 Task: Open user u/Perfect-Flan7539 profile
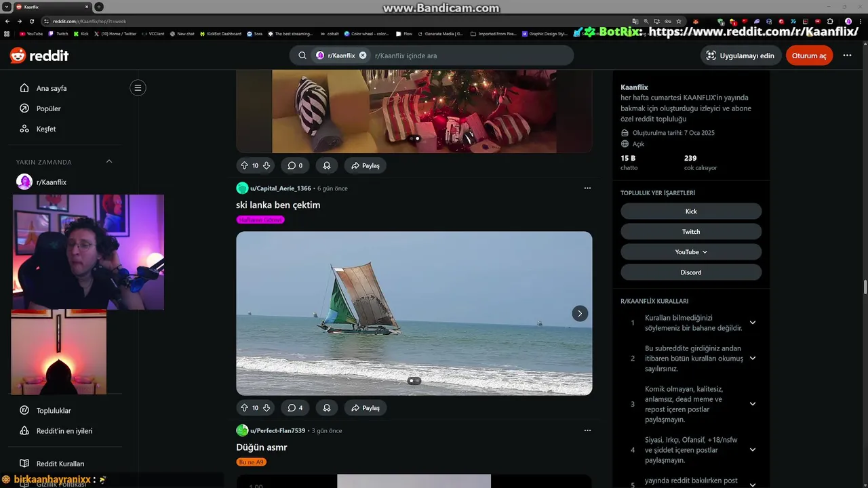click(278, 431)
